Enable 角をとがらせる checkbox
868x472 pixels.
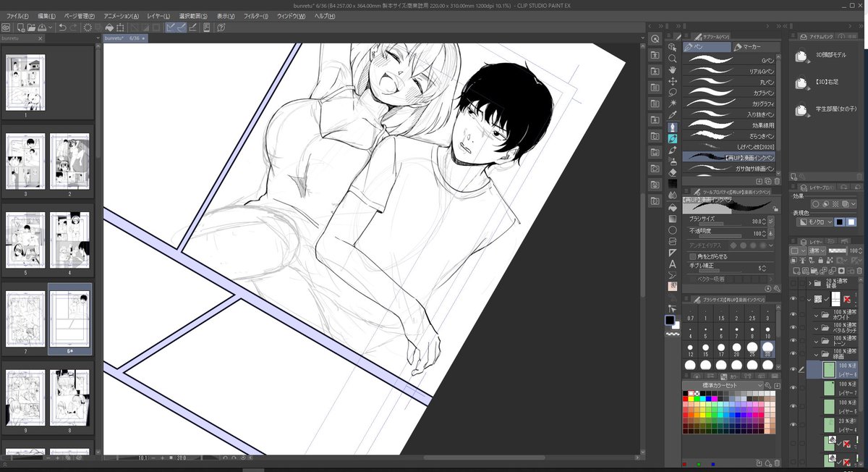click(x=692, y=256)
